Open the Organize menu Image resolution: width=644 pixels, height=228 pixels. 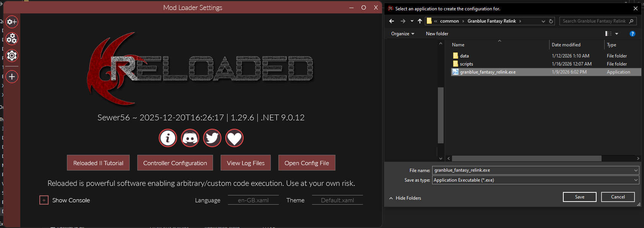[403, 34]
